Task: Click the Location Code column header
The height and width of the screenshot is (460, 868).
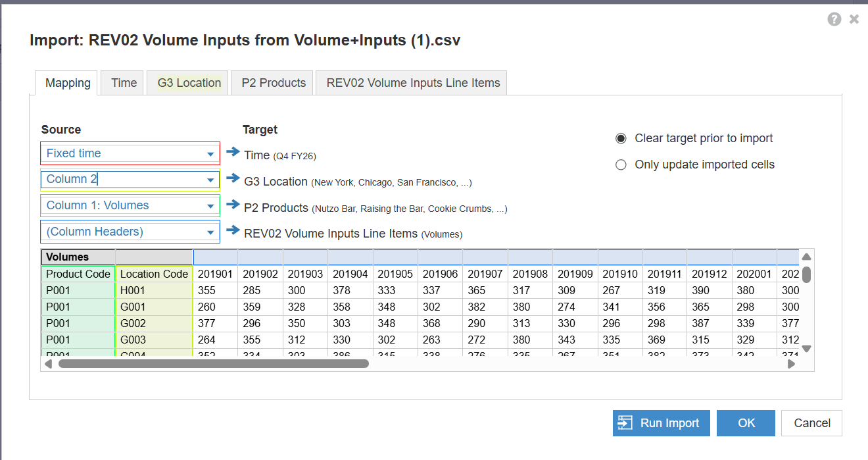Action: tap(154, 274)
